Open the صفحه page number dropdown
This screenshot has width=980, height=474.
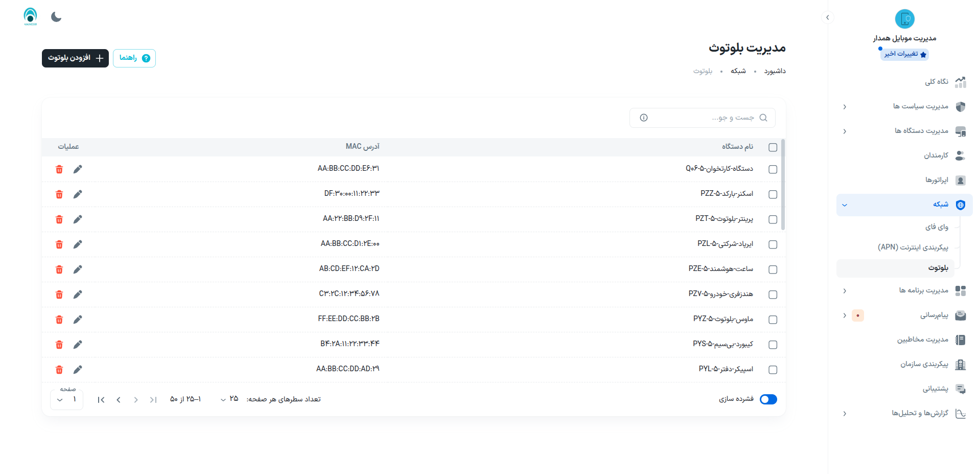[x=66, y=399]
